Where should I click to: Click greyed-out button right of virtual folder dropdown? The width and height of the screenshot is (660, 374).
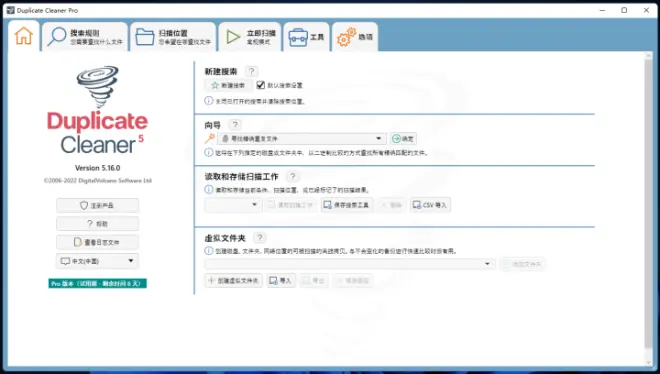[x=522, y=264]
